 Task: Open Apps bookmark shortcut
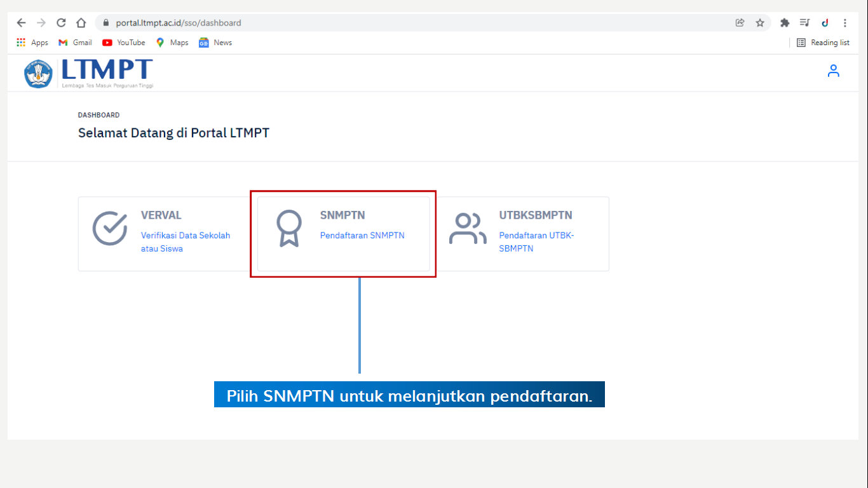[x=32, y=43]
